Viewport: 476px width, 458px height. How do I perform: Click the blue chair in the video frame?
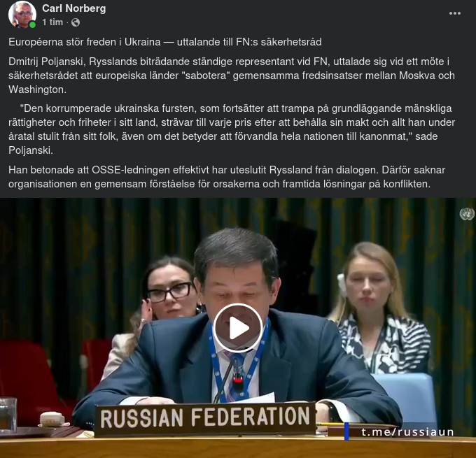[x=407, y=397]
